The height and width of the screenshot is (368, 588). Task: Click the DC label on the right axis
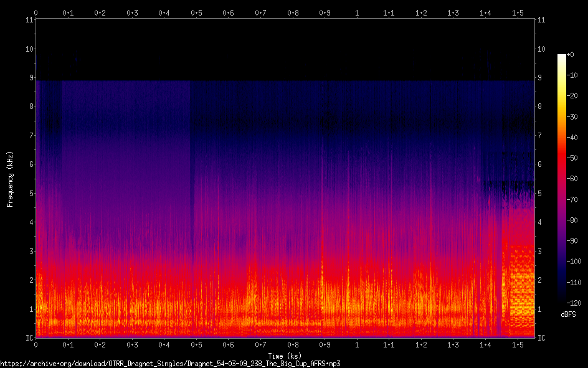coord(542,338)
